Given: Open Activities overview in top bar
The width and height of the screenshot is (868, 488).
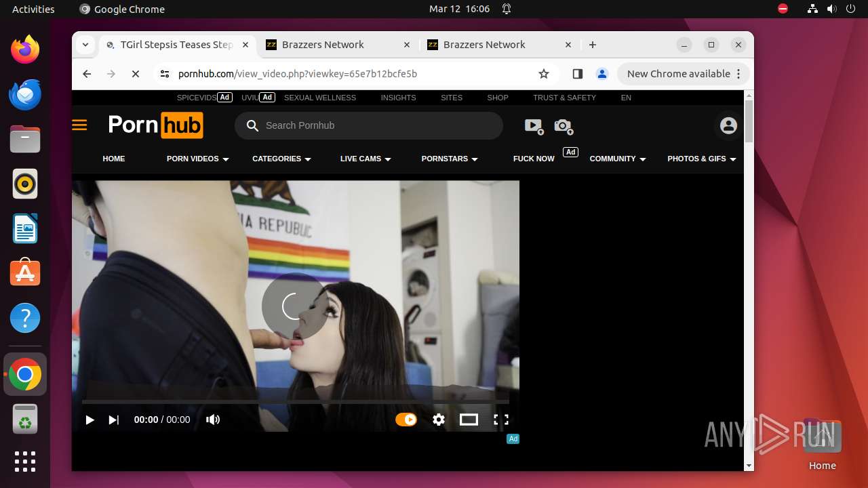Looking at the screenshot, I should pos(33,9).
